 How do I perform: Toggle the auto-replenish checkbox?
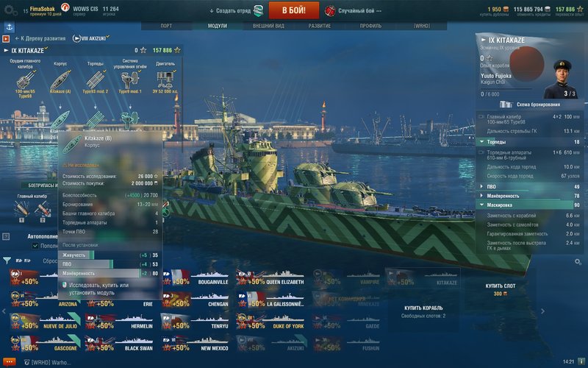coord(35,246)
